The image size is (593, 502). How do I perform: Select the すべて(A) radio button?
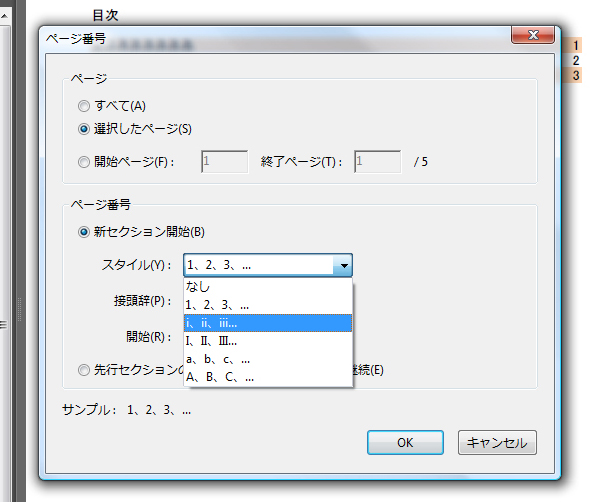pos(84,106)
